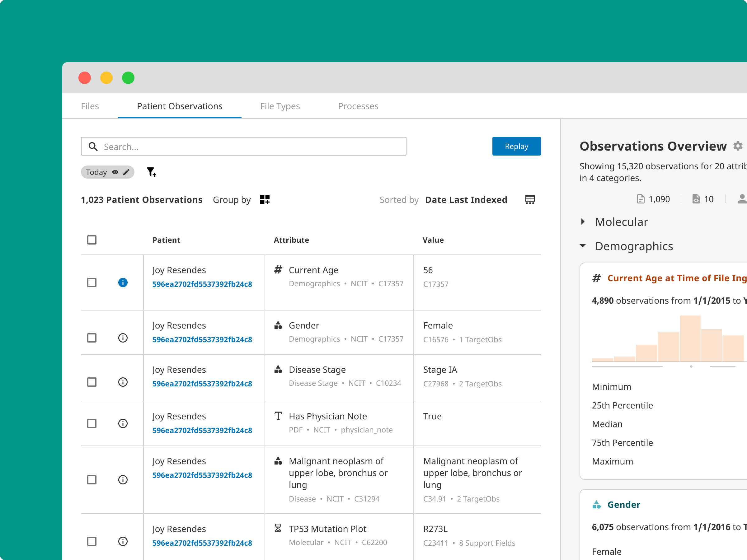Click the Patient column header
This screenshot has width=747, height=560.
pos(166,240)
